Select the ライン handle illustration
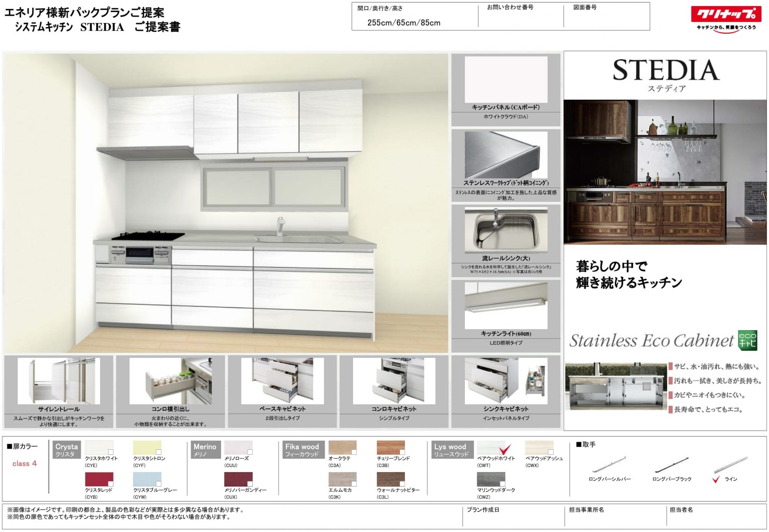Screen dimensions: 769x532 click(731, 464)
